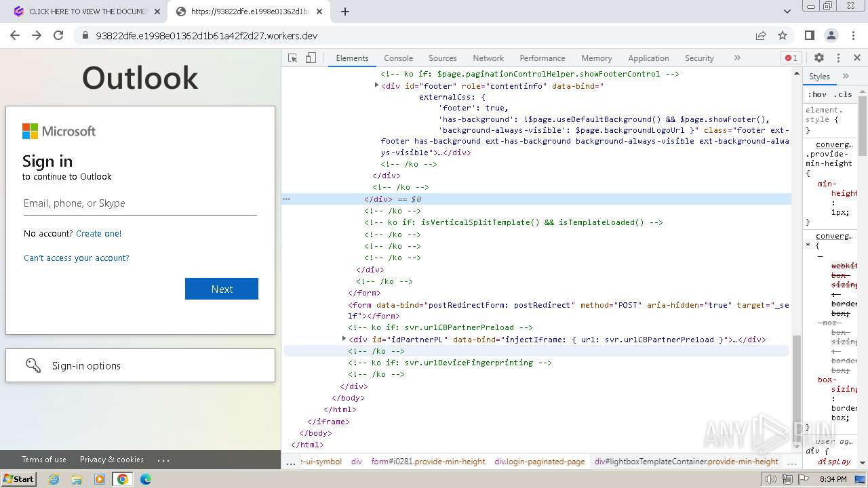
Task: Open the Performance tab
Action: pos(542,58)
